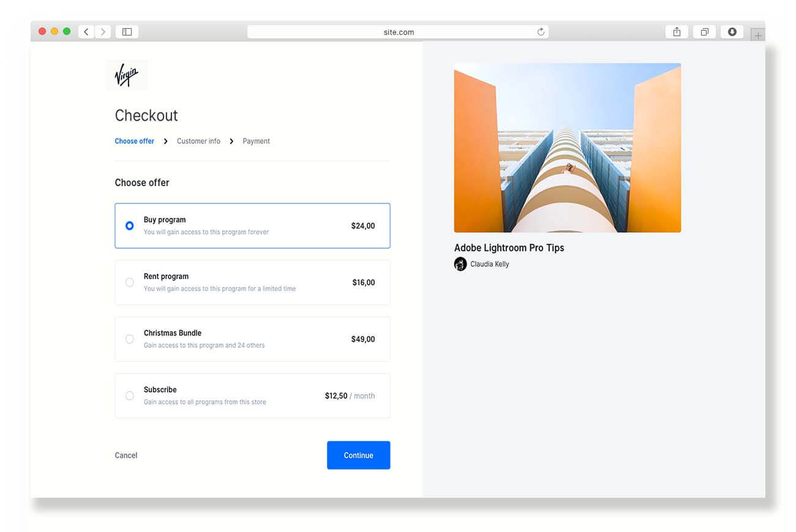Click the Virgin logo
796x532 pixels.
point(127,75)
